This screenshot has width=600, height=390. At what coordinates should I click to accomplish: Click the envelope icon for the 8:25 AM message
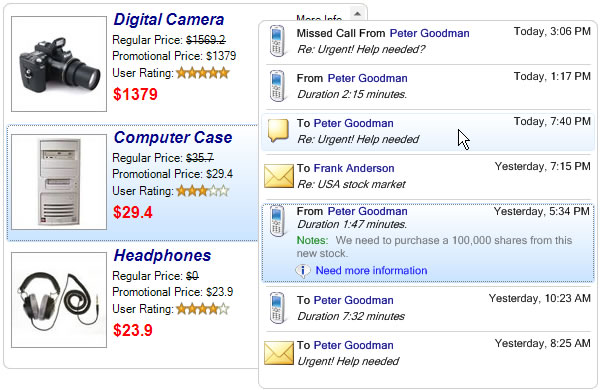pyautogui.click(x=279, y=353)
